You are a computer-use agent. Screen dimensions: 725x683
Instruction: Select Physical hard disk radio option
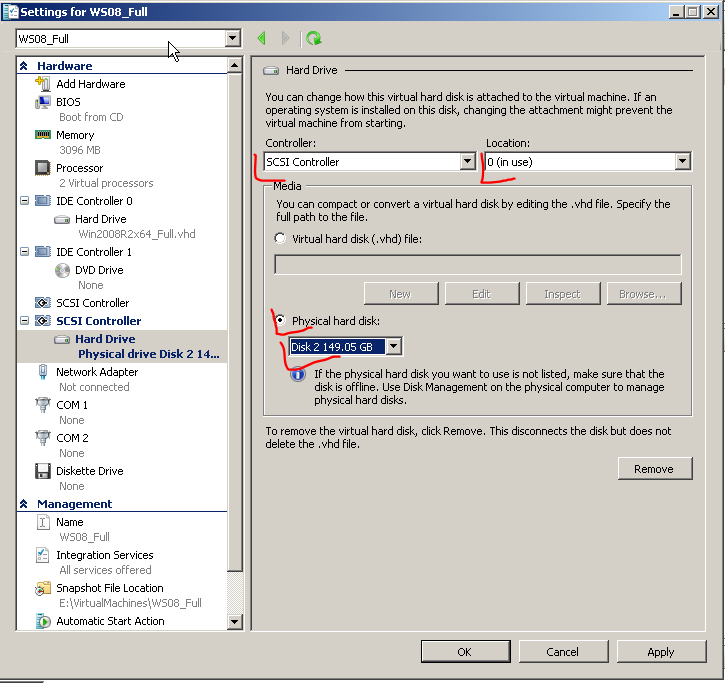[280, 320]
